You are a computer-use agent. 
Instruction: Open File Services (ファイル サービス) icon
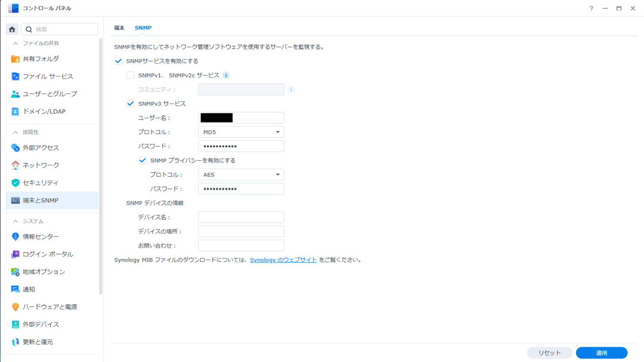(x=15, y=76)
